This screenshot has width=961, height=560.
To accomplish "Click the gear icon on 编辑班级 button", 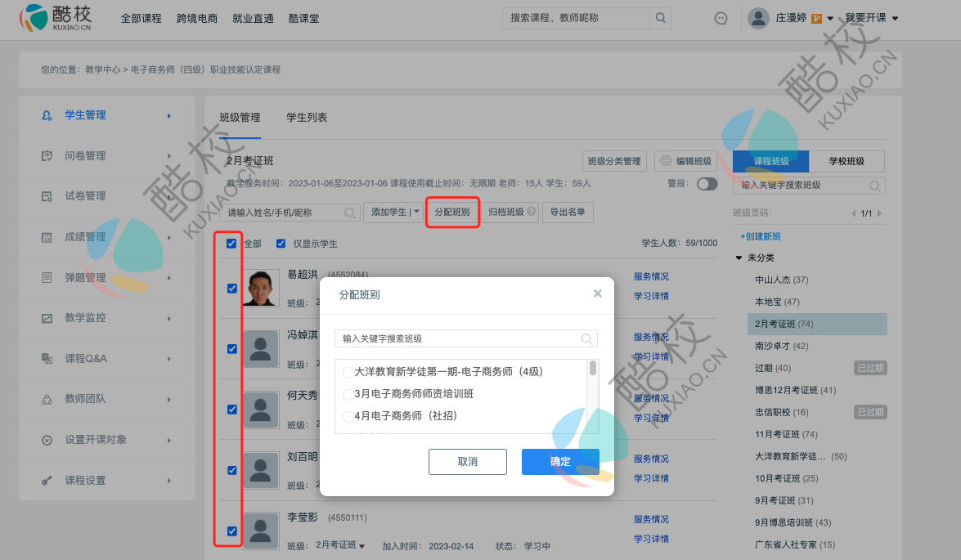I will pyautogui.click(x=666, y=160).
